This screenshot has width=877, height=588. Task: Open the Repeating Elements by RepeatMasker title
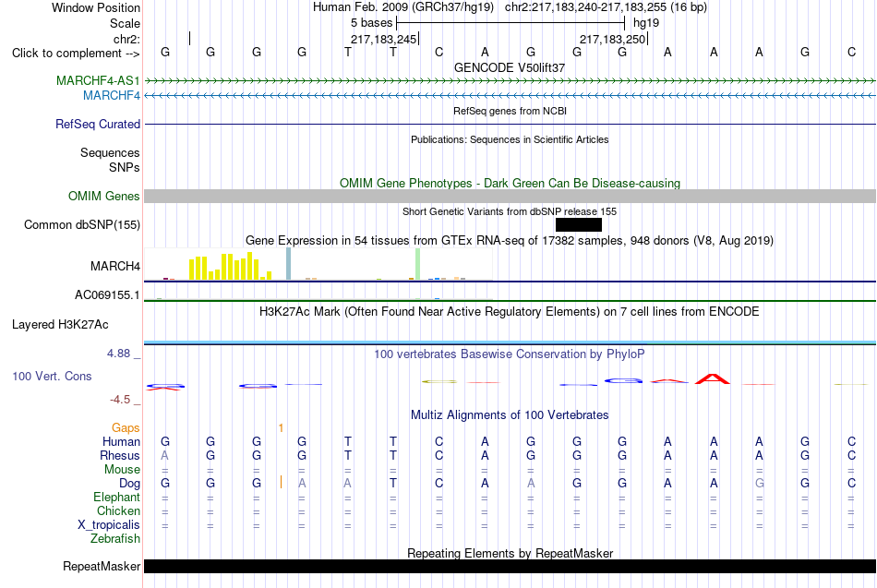(x=510, y=553)
